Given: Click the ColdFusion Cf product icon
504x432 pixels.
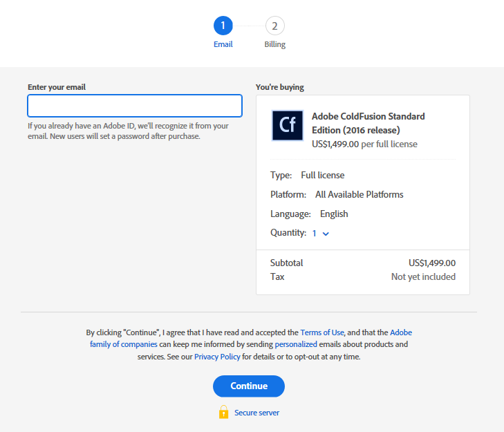Looking at the screenshot, I should tap(288, 125).
